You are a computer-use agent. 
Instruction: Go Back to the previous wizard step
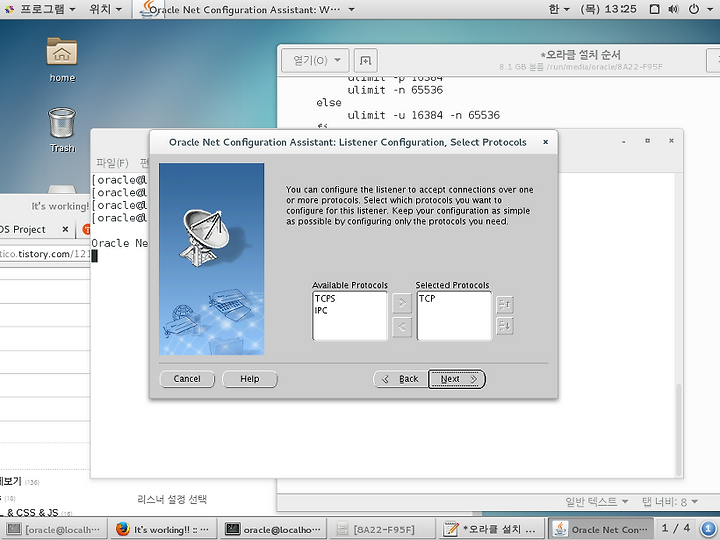tap(401, 379)
